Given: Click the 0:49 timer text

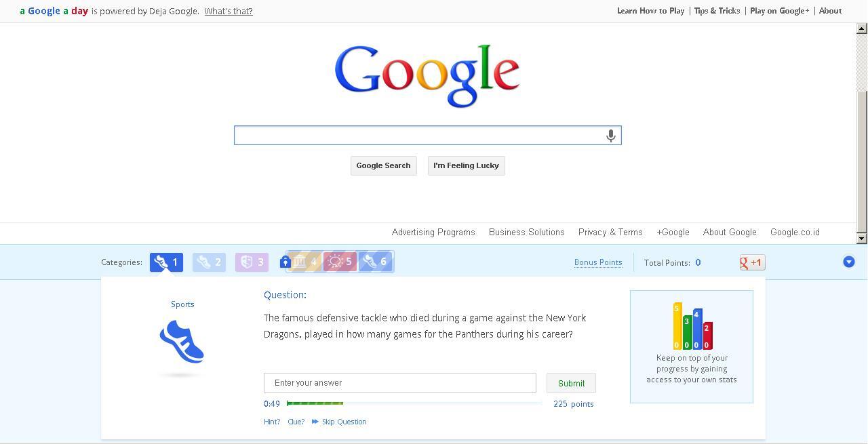Looking at the screenshot, I should click(x=272, y=404).
